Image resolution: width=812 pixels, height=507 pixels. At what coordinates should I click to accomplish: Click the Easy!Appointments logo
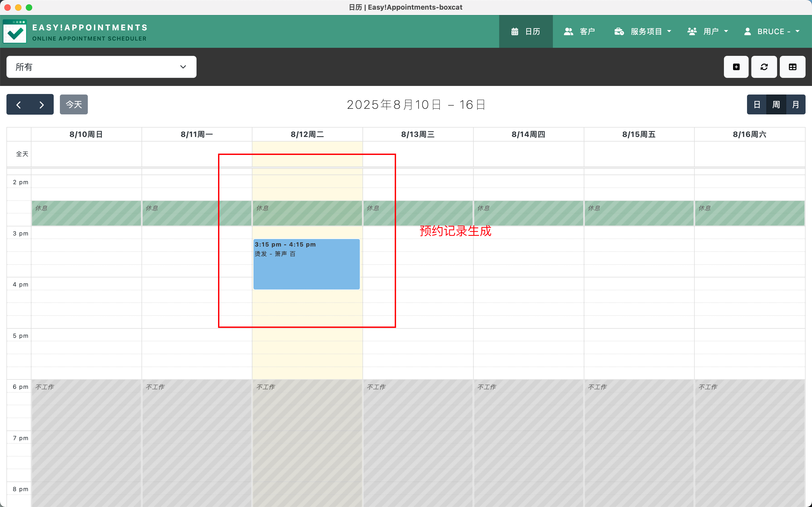(15, 31)
